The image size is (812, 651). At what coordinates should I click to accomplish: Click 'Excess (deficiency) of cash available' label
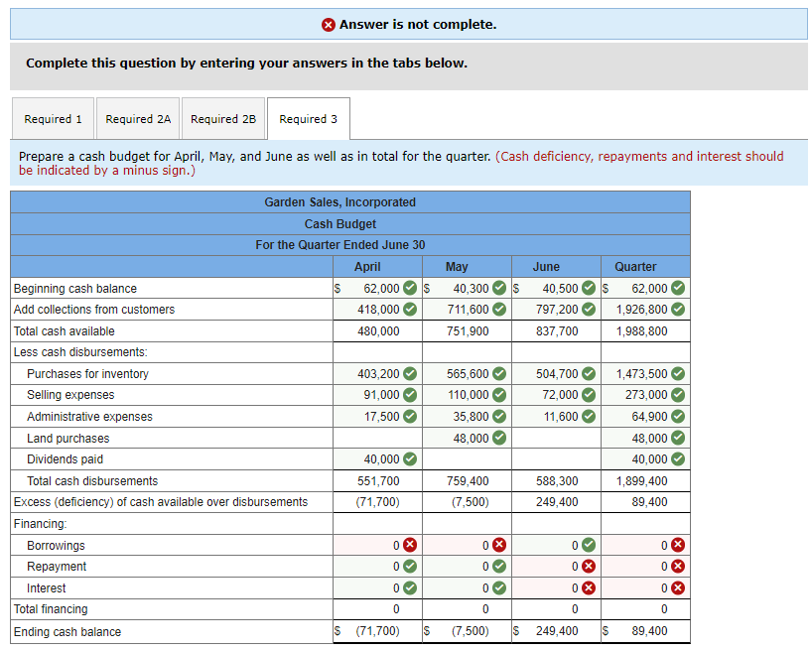[161, 502]
